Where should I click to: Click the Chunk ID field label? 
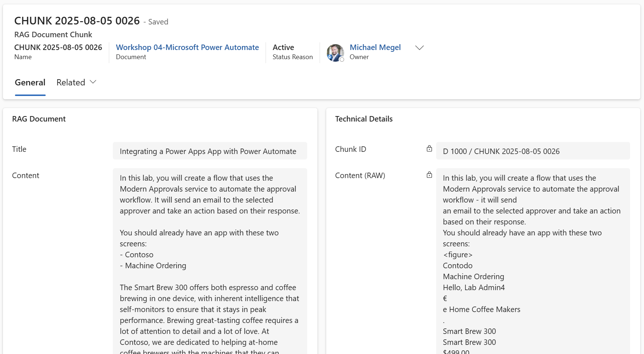[351, 149]
